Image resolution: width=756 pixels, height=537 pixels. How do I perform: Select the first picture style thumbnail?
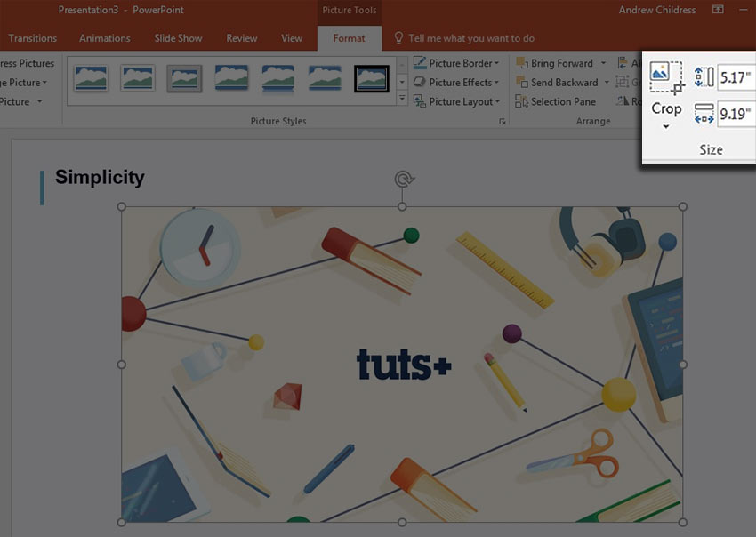(x=91, y=78)
